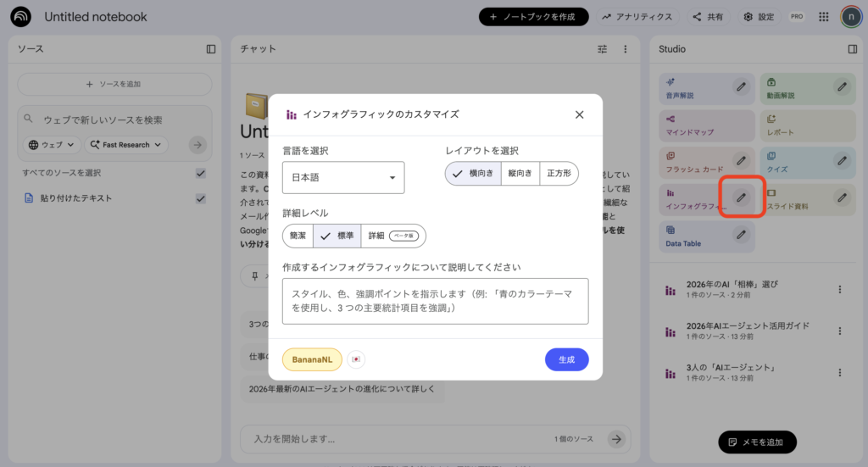Click the edit pencil on 動画解説 tile

841,86
